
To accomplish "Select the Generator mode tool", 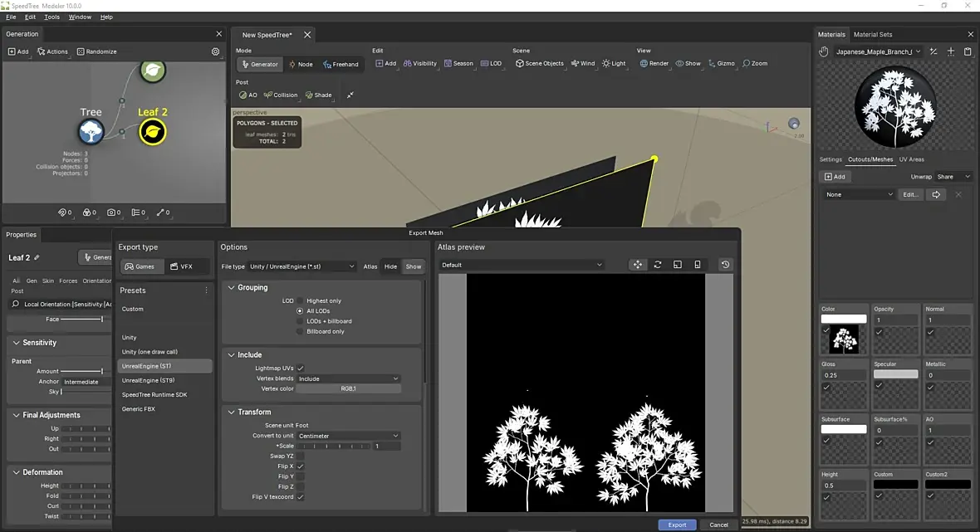I will (x=260, y=64).
